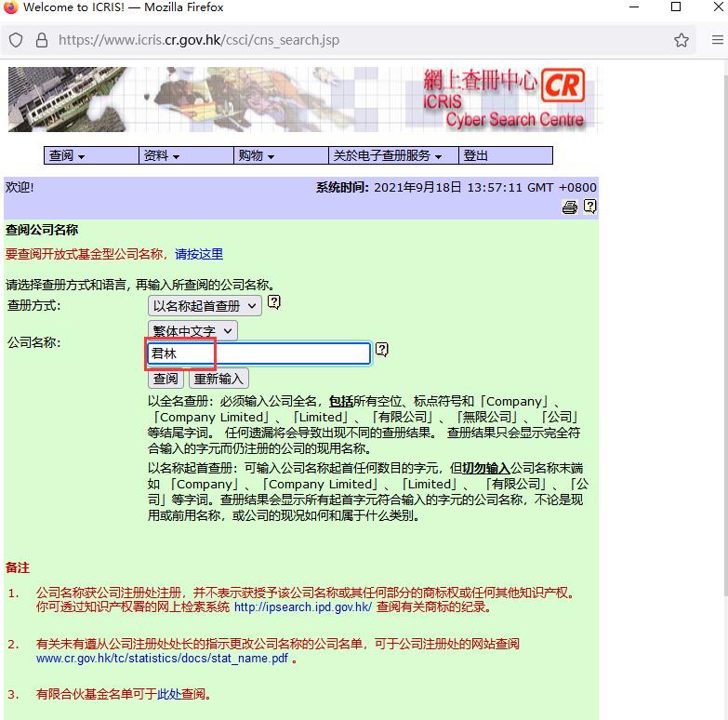Open the 繁体中文字 language dropdown

pos(192,330)
